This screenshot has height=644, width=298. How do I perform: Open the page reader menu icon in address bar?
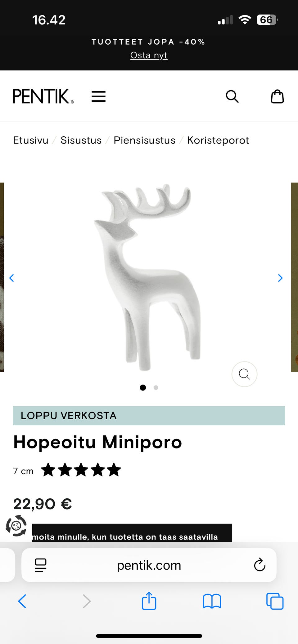point(41,565)
